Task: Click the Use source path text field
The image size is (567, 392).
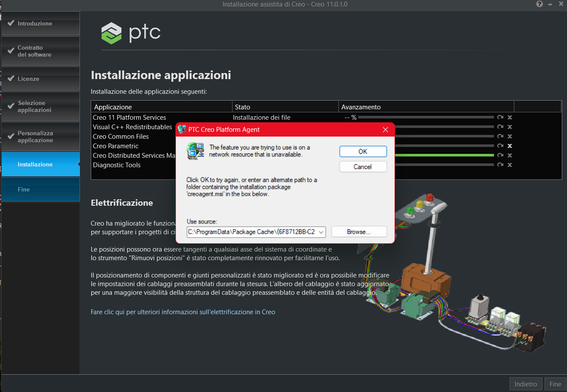Action: (x=252, y=232)
